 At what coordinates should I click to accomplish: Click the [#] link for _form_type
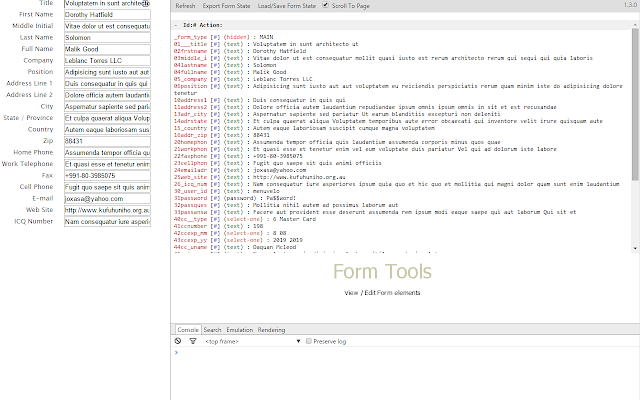pos(215,37)
